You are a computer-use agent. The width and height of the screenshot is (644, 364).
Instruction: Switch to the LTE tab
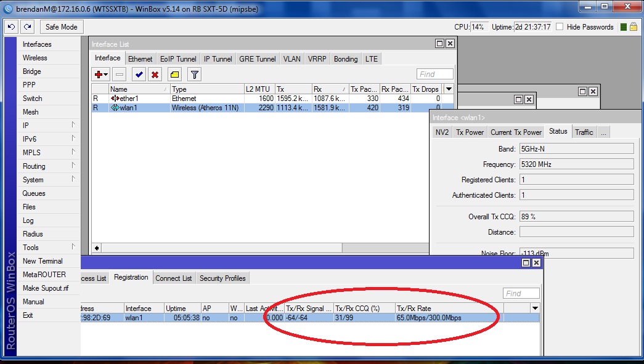371,59
